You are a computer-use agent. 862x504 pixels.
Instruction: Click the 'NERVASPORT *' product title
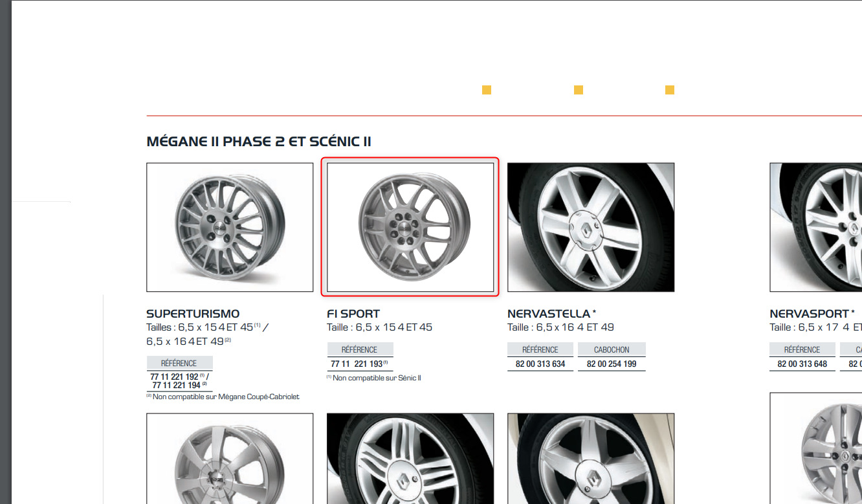(x=812, y=314)
